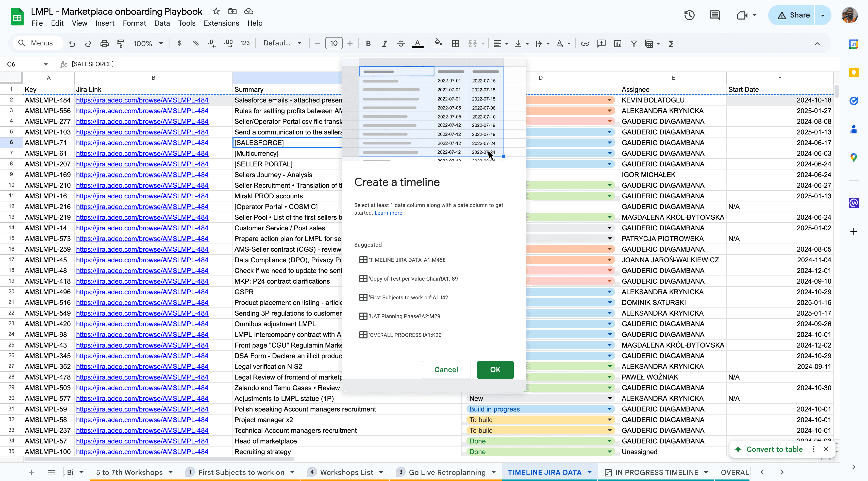Open Calendar side panel icon
The height and width of the screenshot is (481, 868).
(854, 44)
